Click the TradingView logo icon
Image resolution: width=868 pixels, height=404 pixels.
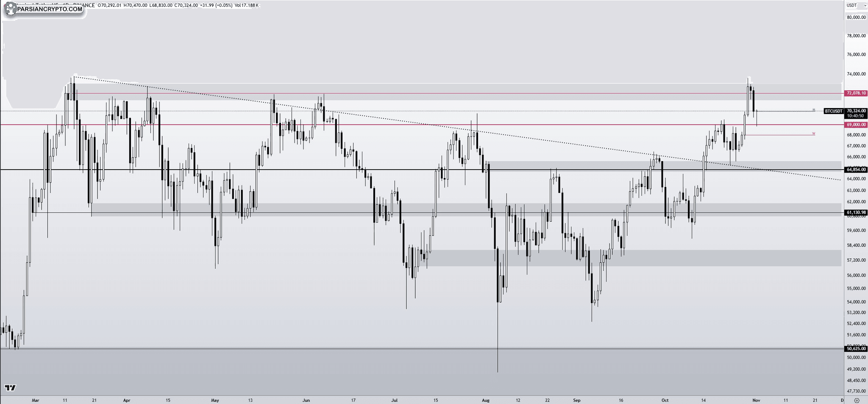tap(10, 387)
